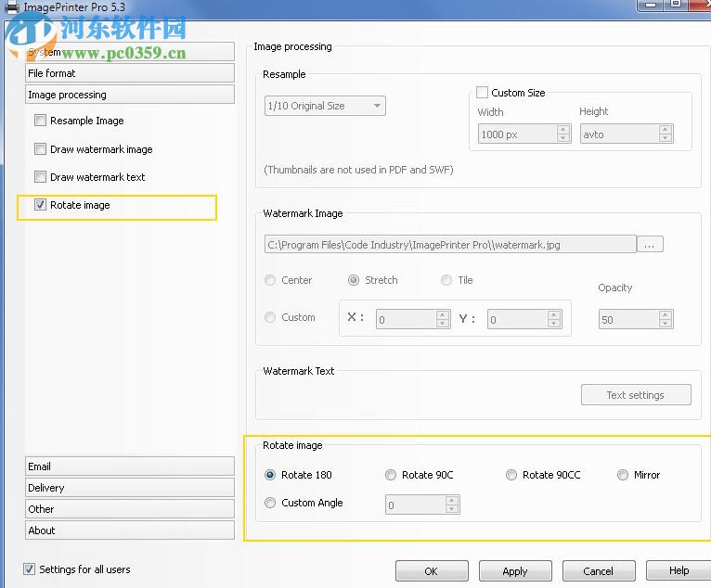Choose Tile watermark placement
711x588 pixels.
point(446,280)
